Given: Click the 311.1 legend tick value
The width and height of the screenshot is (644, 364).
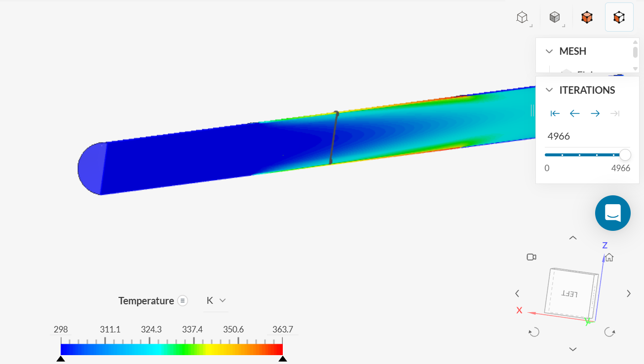Looking at the screenshot, I should [x=110, y=329].
